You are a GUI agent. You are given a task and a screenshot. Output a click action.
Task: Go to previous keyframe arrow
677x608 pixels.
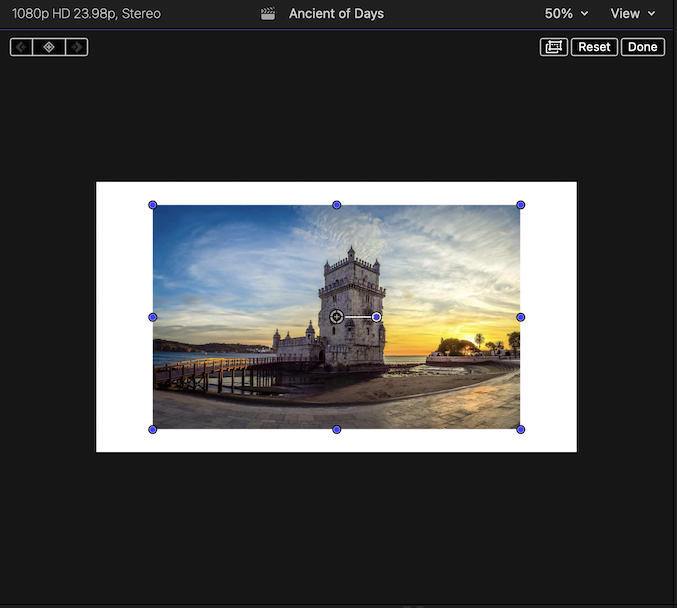pos(21,47)
